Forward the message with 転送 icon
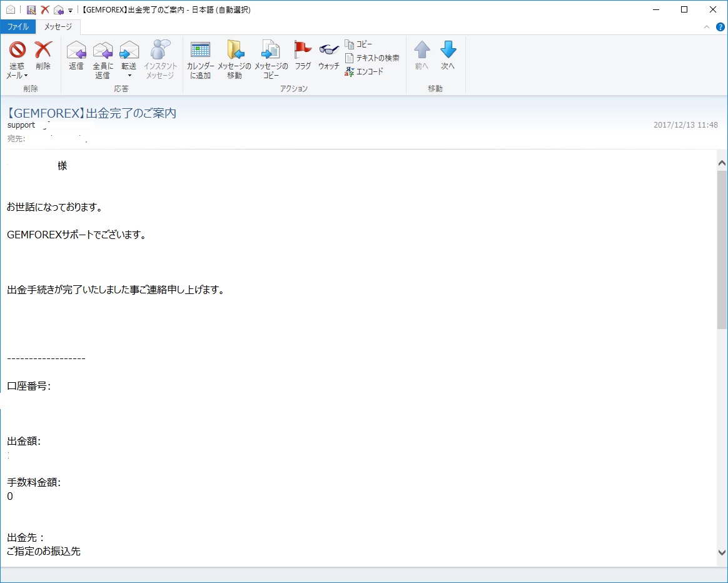Viewport: 728px width, 583px height. coord(129,49)
